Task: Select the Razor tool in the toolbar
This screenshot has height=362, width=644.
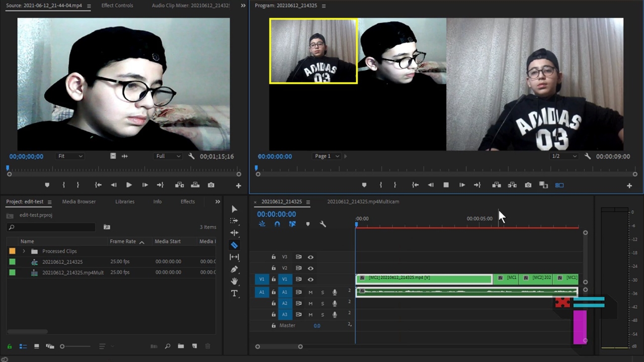Action: (x=234, y=245)
